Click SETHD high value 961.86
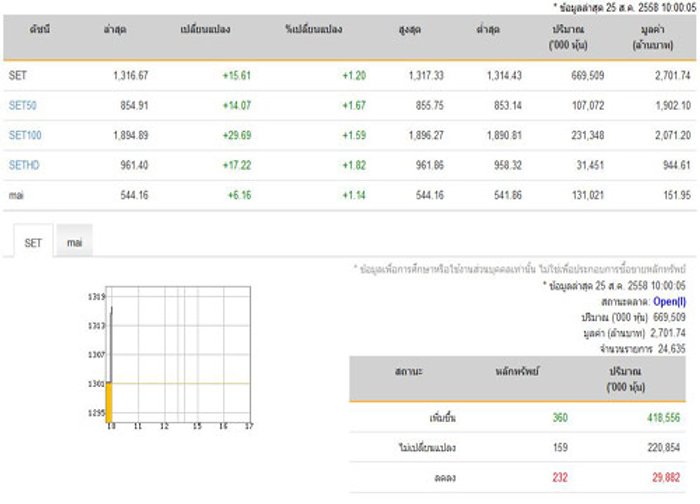This screenshot has height=504, width=700. pyautogui.click(x=429, y=165)
